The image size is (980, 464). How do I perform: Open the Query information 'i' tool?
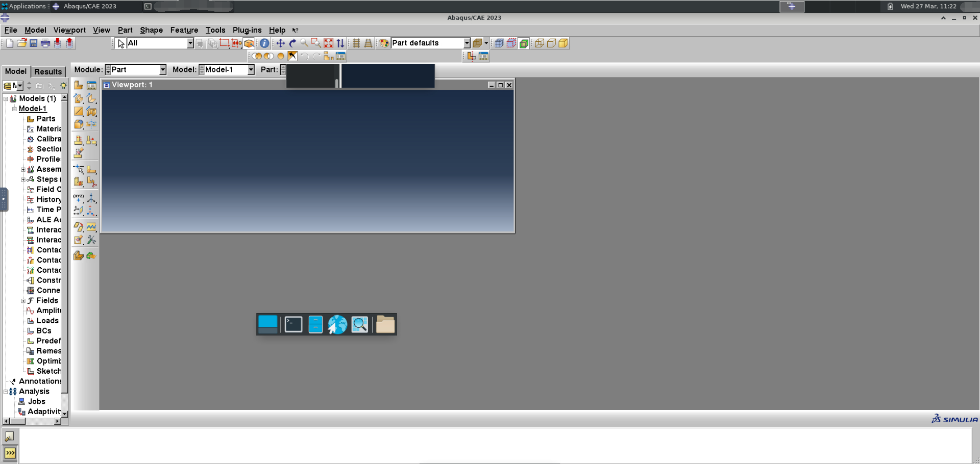click(x=264, y=43)
